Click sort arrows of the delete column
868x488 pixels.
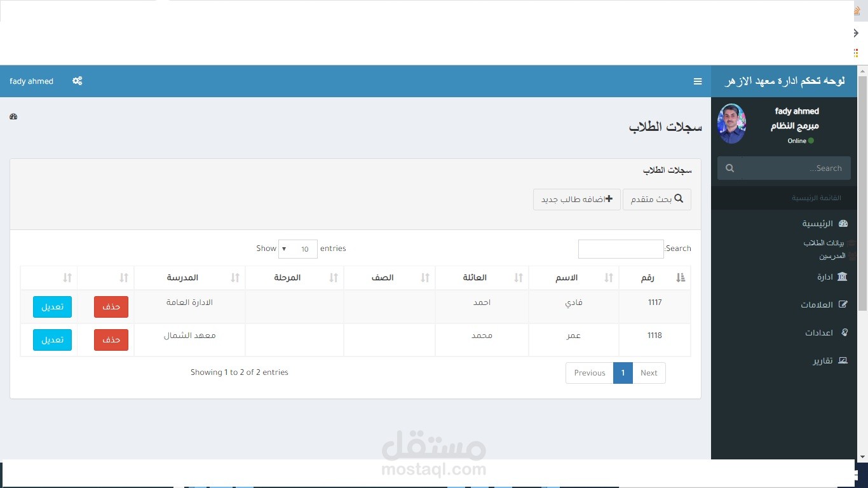pyautogui.click(x=124, y=278)
